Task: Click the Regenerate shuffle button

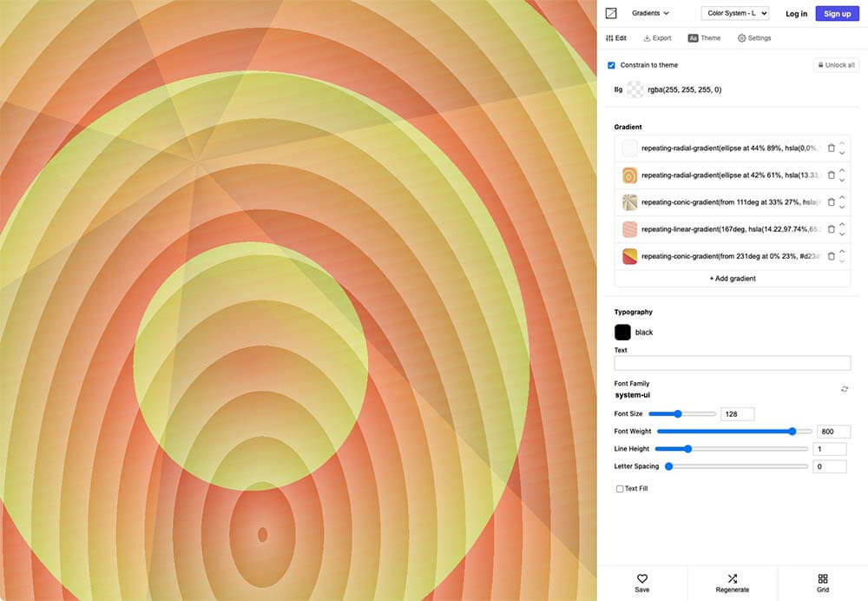Action: point(733,584)
